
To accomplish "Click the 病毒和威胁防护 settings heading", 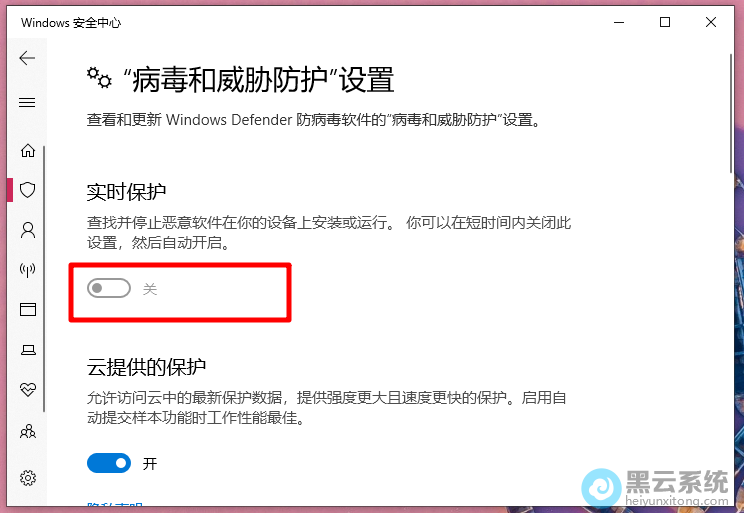I will pyautogui.click(x=258, y=79).
